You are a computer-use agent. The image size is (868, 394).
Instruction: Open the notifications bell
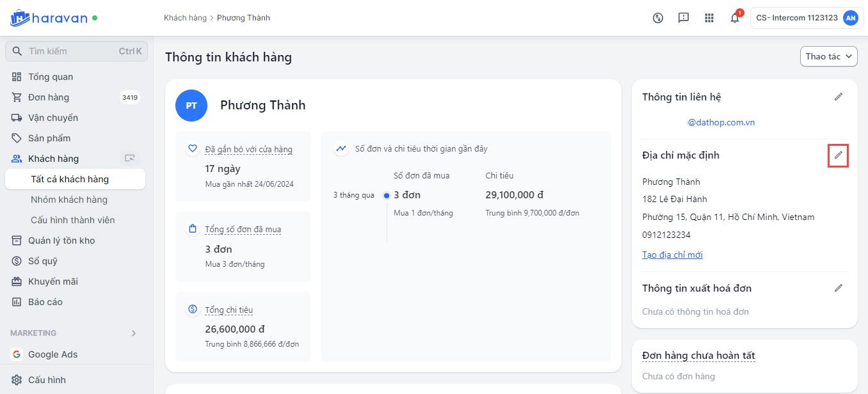[x=735, y=18]
